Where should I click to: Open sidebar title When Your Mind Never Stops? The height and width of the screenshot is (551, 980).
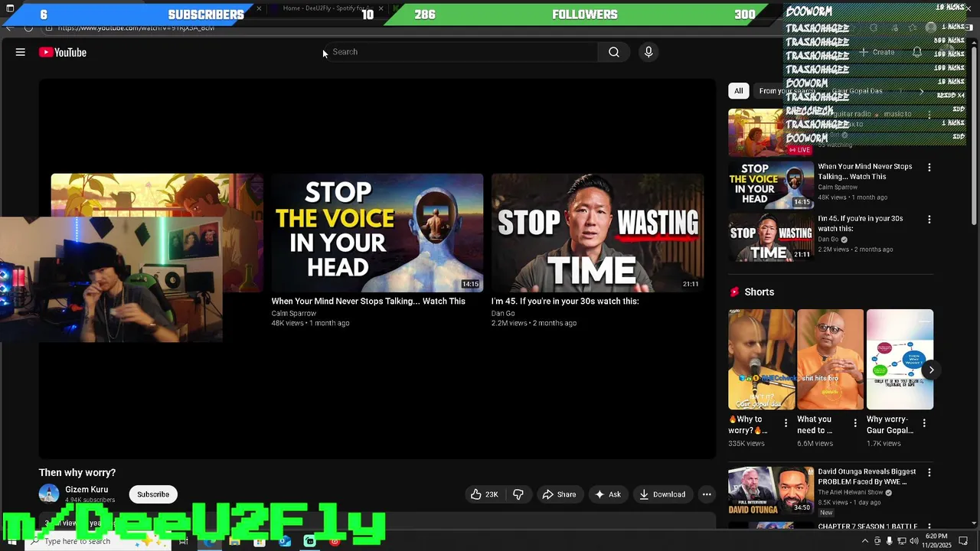(x=865, y=171)
